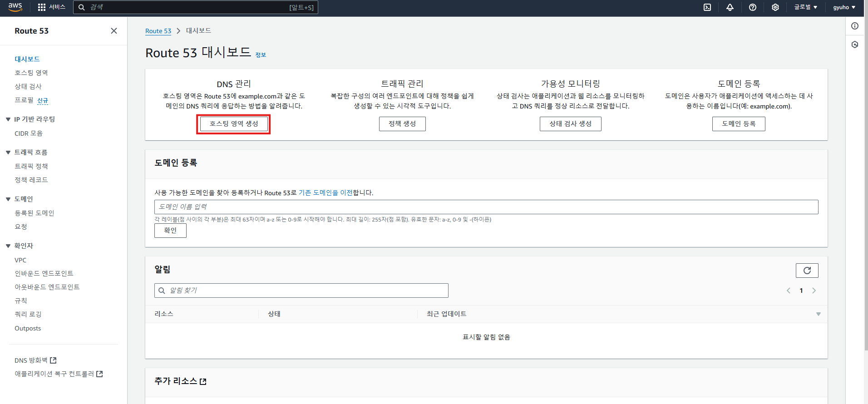
Task: Open the settings gear icon
Action: click(x=775, y=7)
